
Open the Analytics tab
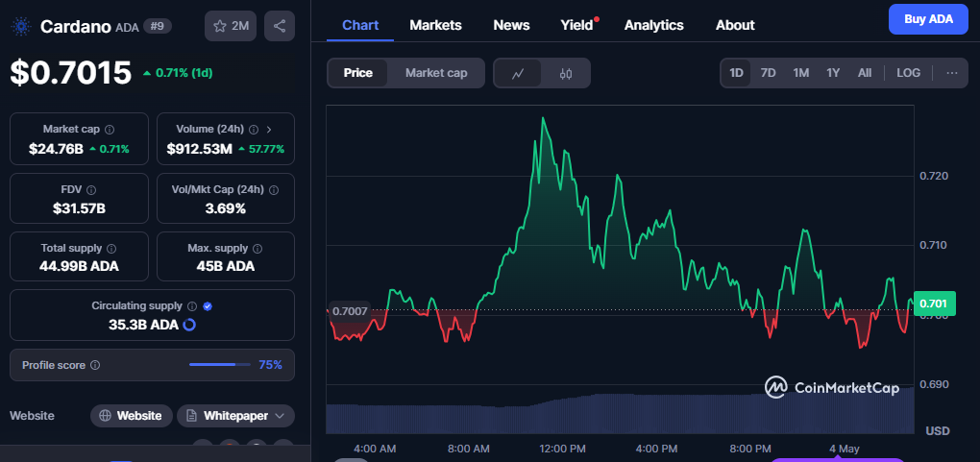point(653,26)
